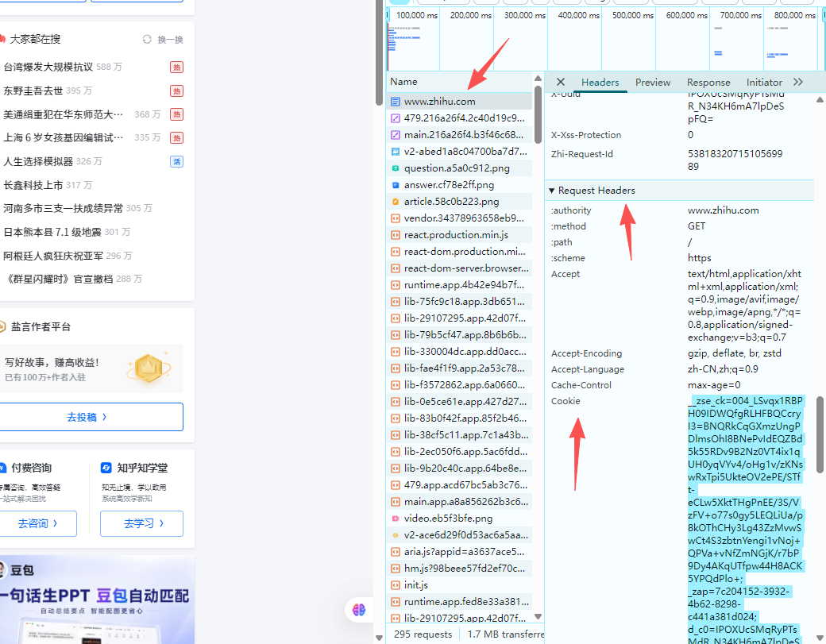This screenshot has width=826, height=644.
Task: Click the 知乎知学堂 icon
Action: (x=106, y=468)
